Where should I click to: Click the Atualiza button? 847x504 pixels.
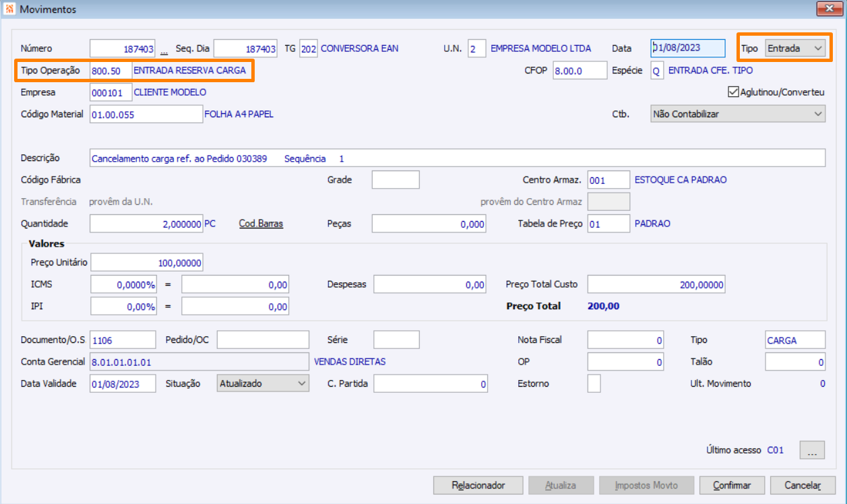coord(561,485)
